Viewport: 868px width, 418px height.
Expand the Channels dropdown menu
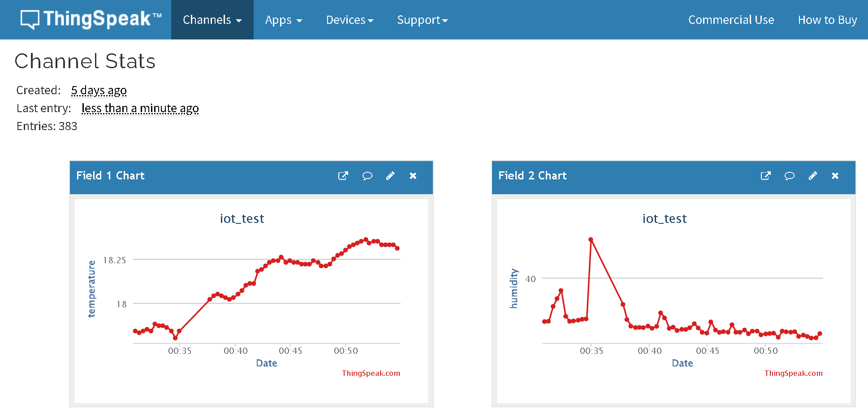pyautogui.click(x=212, y=20)
